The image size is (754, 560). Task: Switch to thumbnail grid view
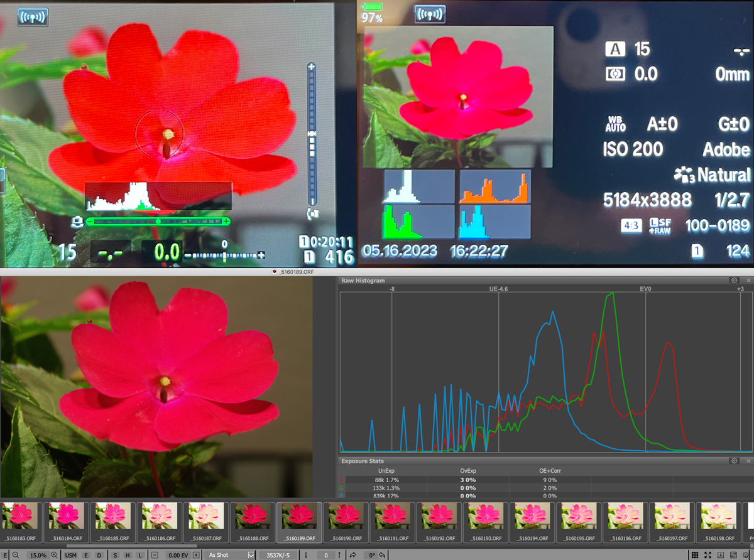click(x=694, y=555)
